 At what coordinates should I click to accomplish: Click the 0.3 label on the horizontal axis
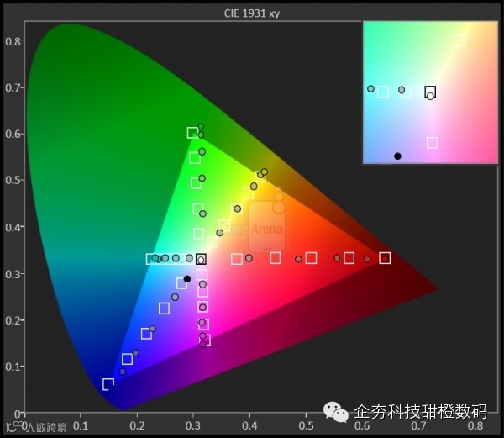pyautogui.click(x=193, y=425)
